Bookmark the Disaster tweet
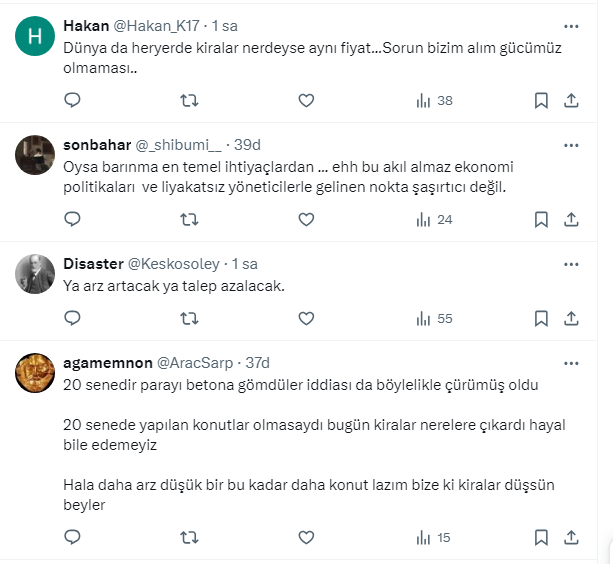The height and width of the screenshot is (564, 613). 541,318
